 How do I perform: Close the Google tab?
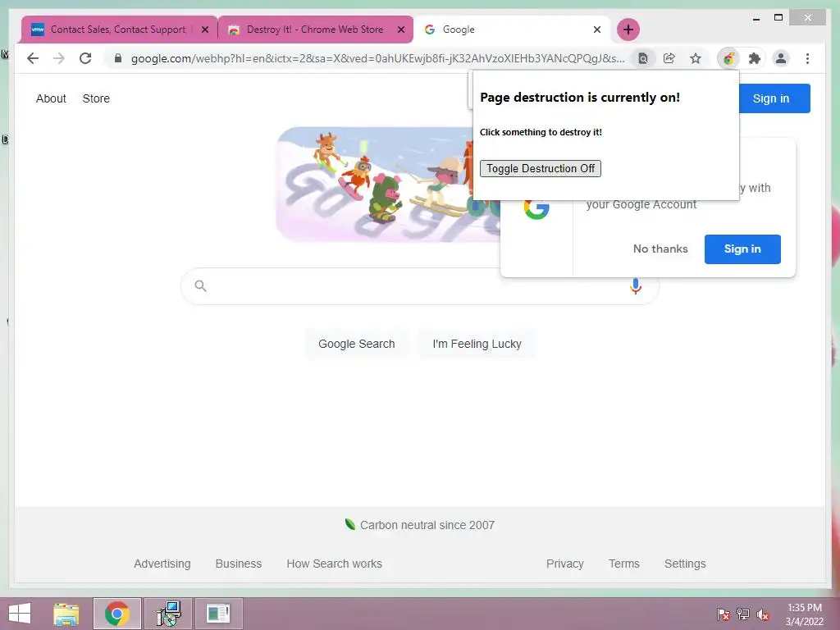click(x=597, y=30)
